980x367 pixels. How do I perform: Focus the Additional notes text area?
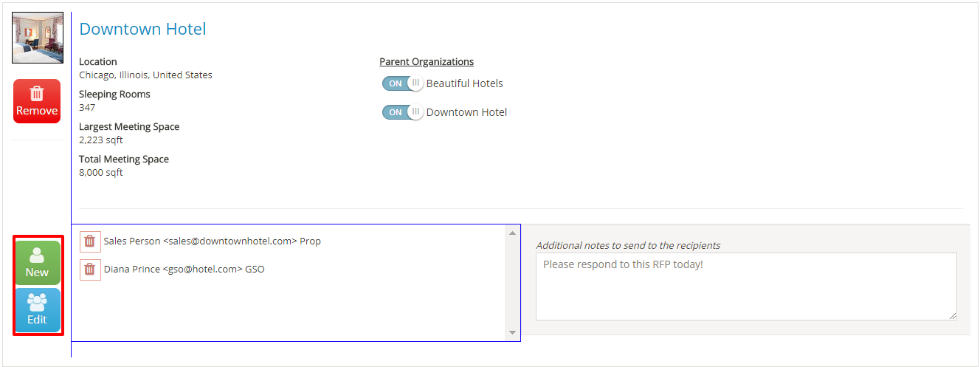(x=745, y=287)
